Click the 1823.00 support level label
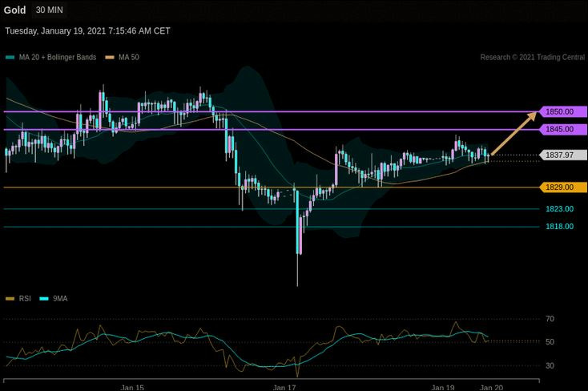This screenshot has width=588, height=391. (x=559, y=209)
